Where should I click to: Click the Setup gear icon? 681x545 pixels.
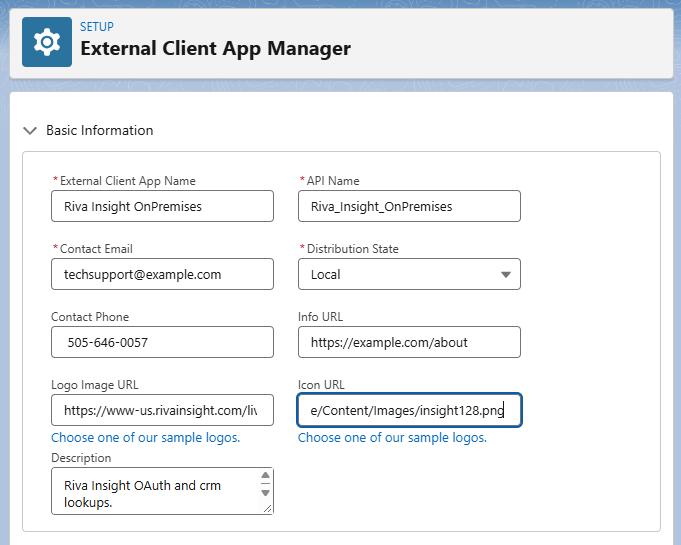pyautogui.click(x=47, y=42)
